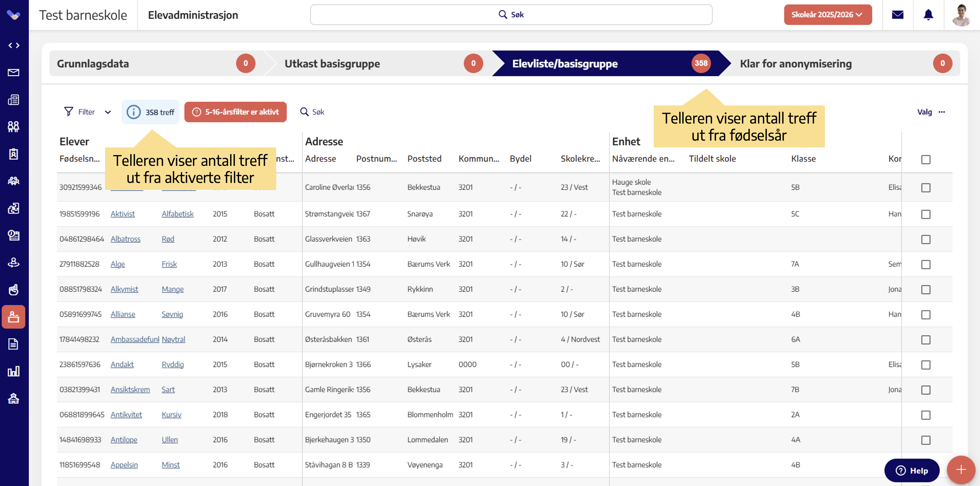Click the Elevadministrasjon heading
The height and width of the screenshot is (486, 980).
(x=193, y=15)
